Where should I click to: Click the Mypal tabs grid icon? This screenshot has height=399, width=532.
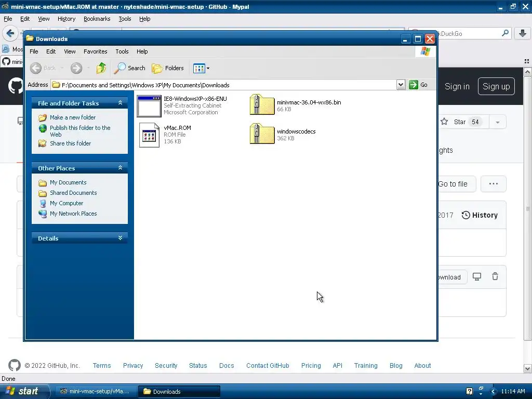(527, 61)
